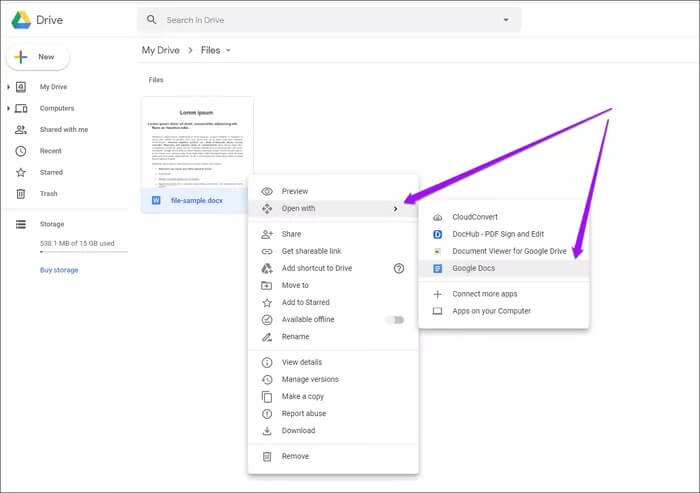This screenshot has height=493, width=700.
Task: Open search options arrow in search bar
Action: 506,20
